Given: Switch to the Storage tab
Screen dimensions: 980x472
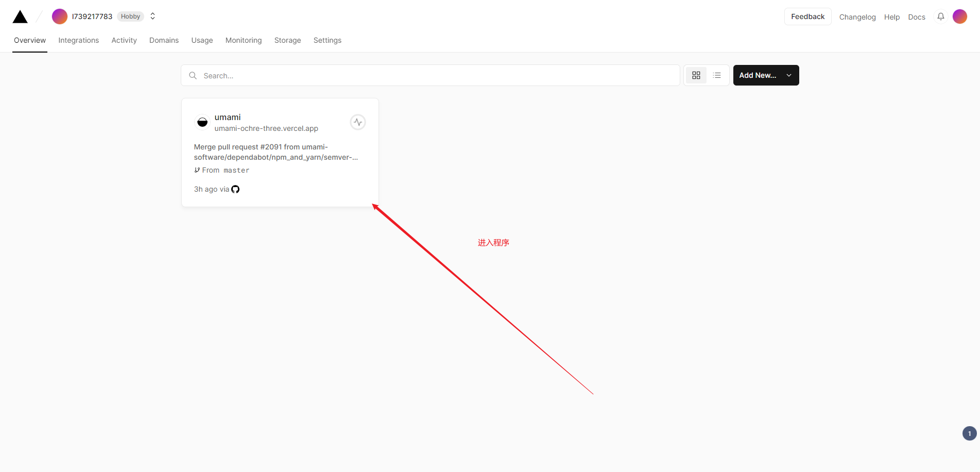Looking at the screenshot, I should 287,40.
